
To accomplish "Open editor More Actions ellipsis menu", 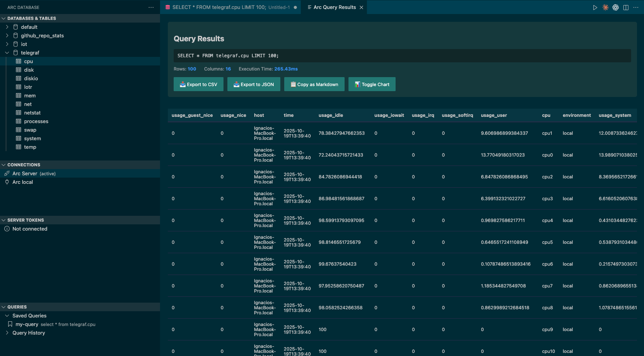I will point(636,7).
